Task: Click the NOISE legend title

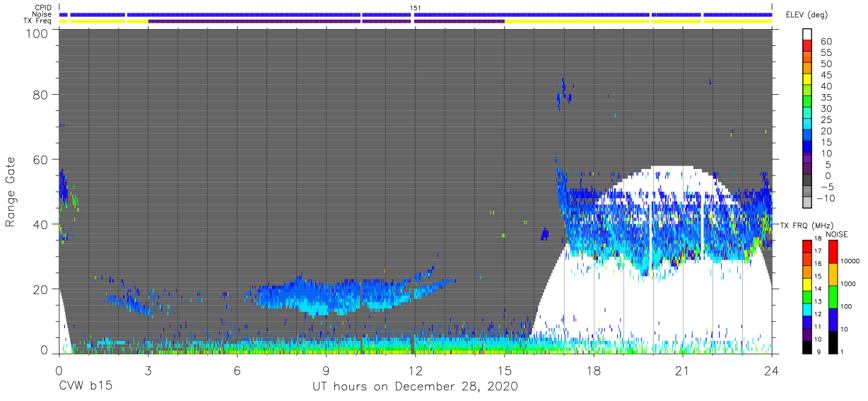Action: point(836,234)
